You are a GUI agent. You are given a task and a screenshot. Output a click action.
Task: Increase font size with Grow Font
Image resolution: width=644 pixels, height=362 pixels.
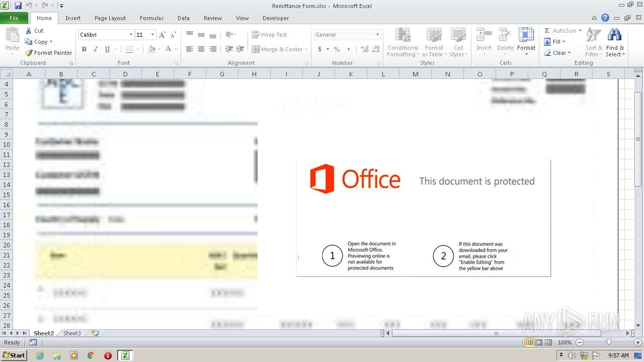pos(162,35)
